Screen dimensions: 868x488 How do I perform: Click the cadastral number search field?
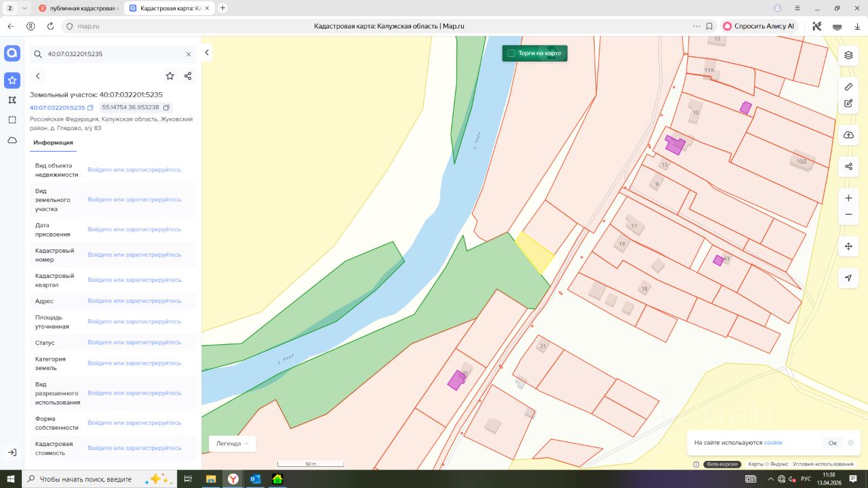(112, 54)
